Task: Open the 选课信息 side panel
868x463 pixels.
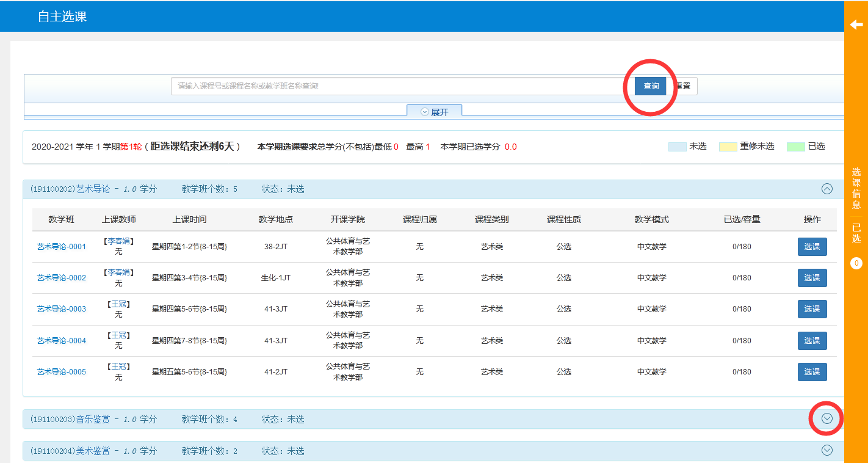Action: click(x=856, y=188)
